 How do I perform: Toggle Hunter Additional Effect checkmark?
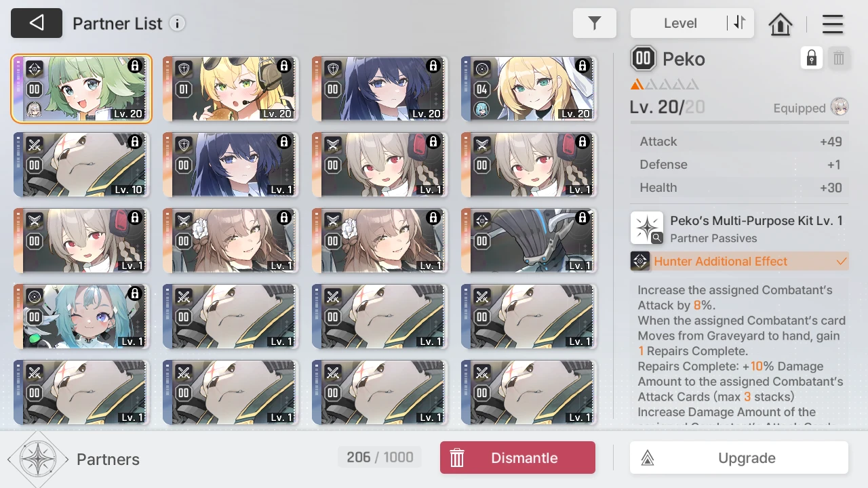point(842,262)
